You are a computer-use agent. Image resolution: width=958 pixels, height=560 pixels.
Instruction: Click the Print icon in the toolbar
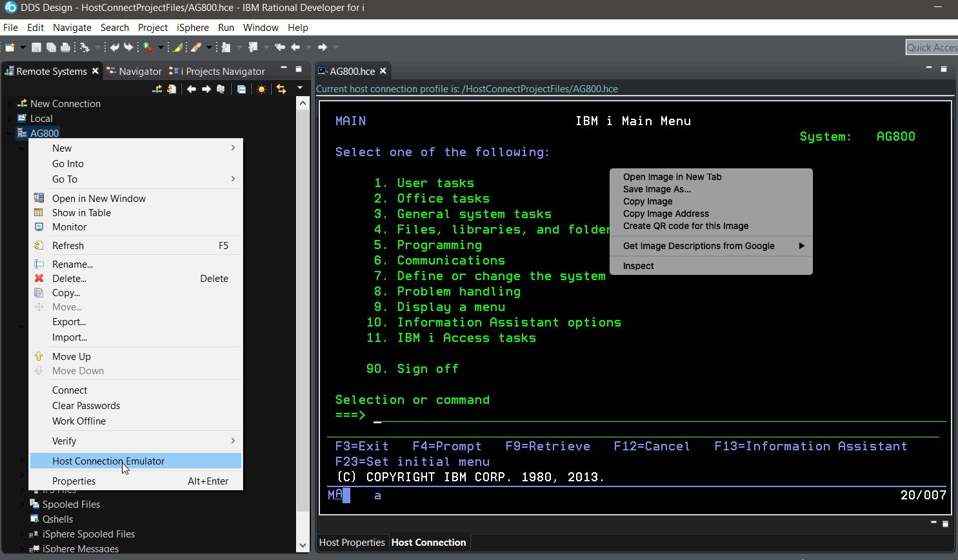tap(65, 47)
